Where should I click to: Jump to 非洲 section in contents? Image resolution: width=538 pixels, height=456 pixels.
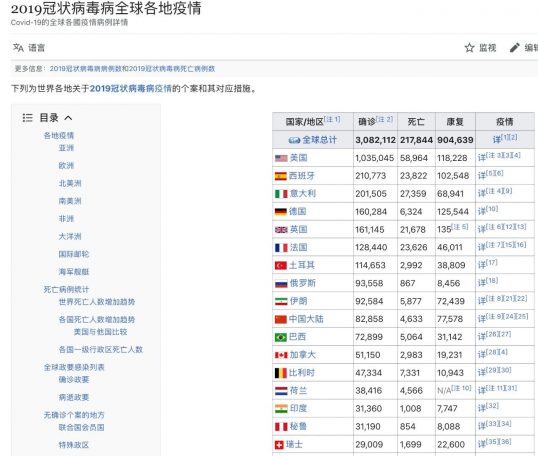[66, 219]
